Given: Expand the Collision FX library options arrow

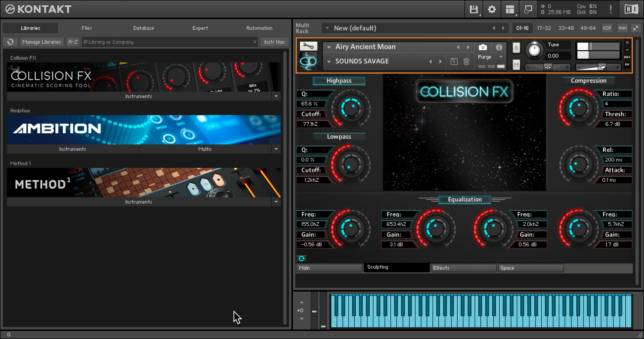Looking at the screenshot, I should pos(276,96).
